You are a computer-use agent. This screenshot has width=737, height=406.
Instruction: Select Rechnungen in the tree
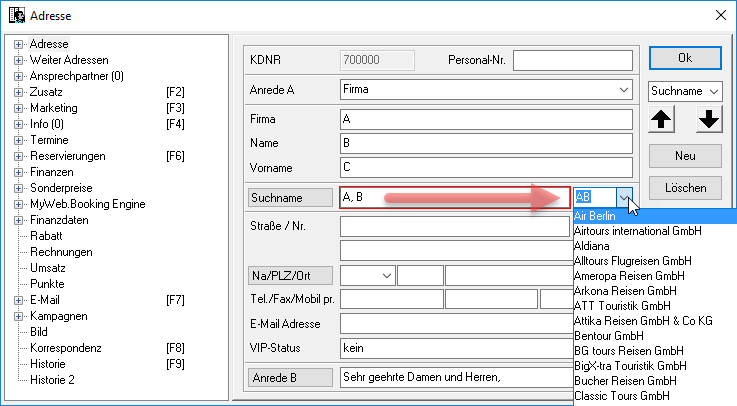61,252
